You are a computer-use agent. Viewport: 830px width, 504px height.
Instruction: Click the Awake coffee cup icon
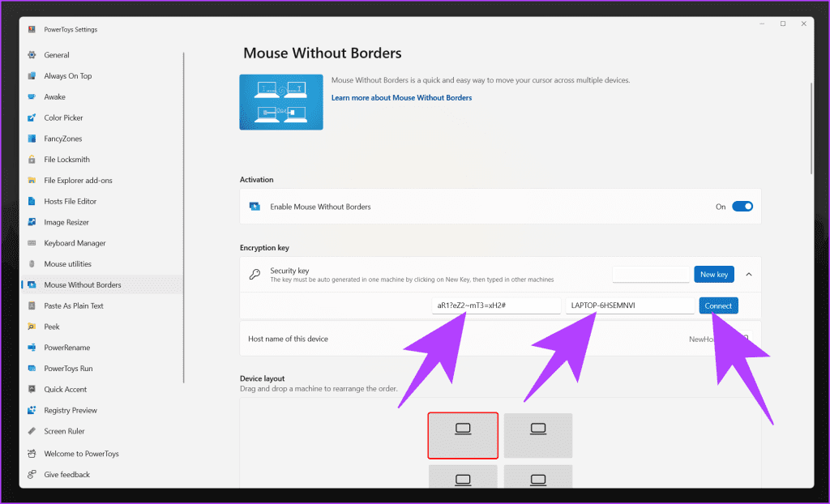32,97
